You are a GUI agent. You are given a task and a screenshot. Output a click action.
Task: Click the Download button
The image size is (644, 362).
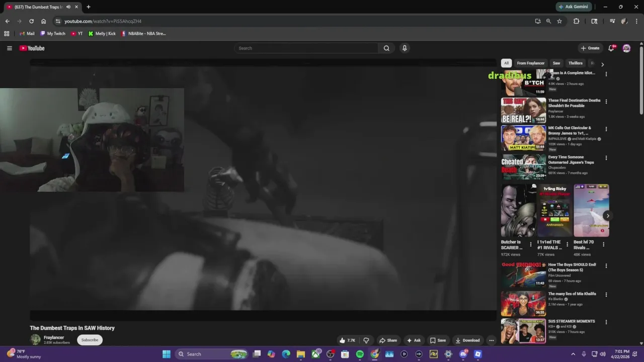(x=468, y=340)
